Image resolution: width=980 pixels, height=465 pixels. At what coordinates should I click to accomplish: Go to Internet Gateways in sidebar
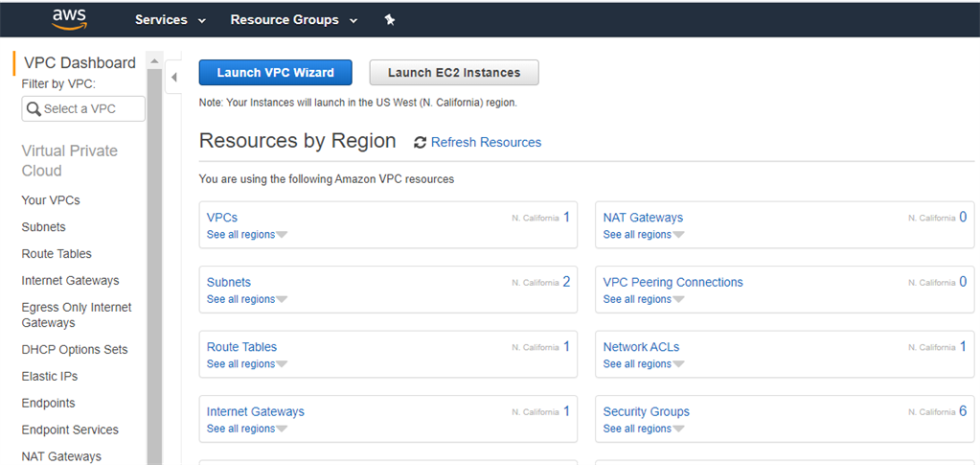(x=70, y=280)
